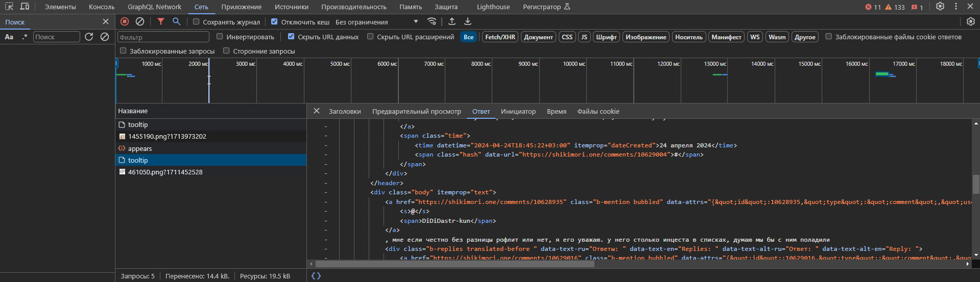980x282 pixels.
Task: Click the horizontal scrollbar in response pane
Action: point(455,264)
